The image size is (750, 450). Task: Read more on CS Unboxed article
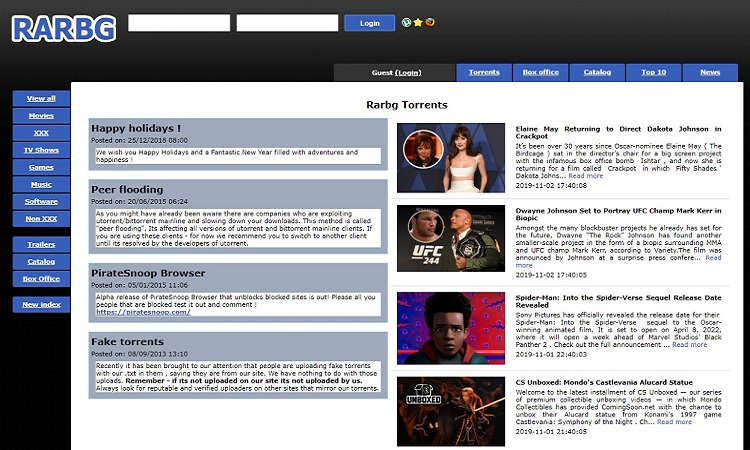pyautogui.click(x=674, y=422)
